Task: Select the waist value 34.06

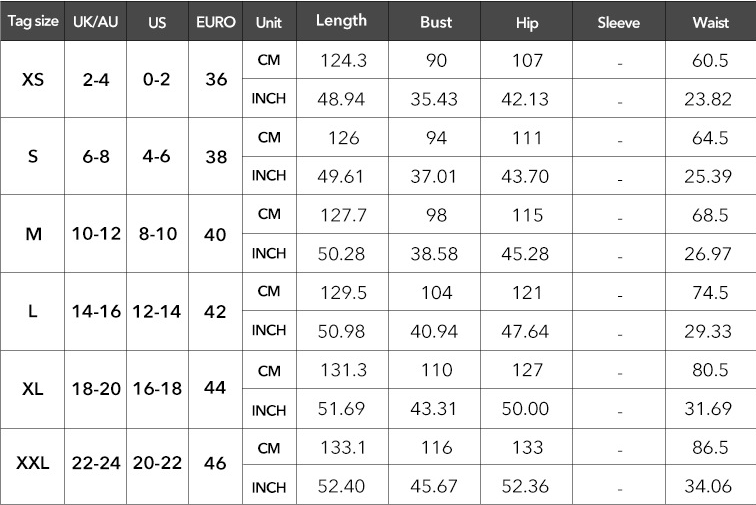Action: 708,486
